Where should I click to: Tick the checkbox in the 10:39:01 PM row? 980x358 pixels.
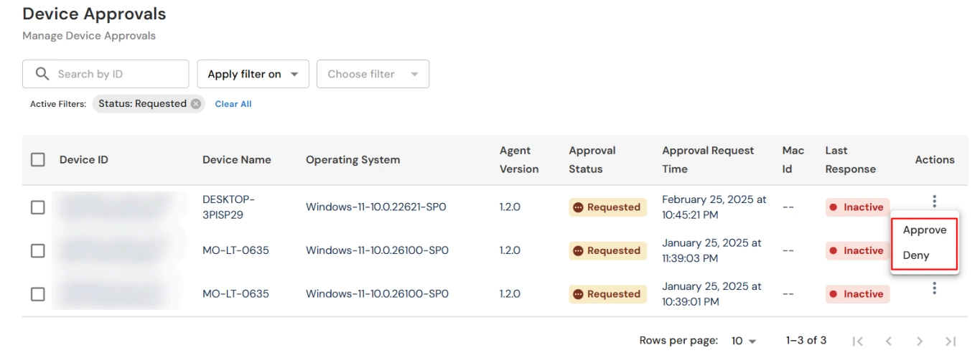coord(38,294)
